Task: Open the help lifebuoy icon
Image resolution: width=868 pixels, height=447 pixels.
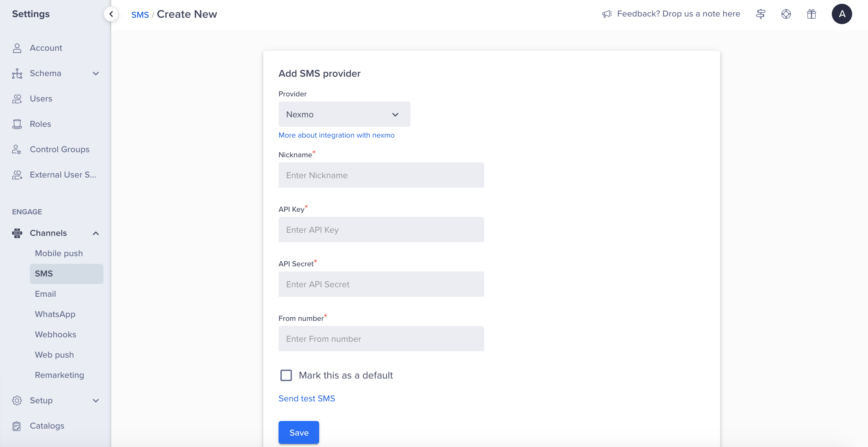Action: [x=786, y=14]
